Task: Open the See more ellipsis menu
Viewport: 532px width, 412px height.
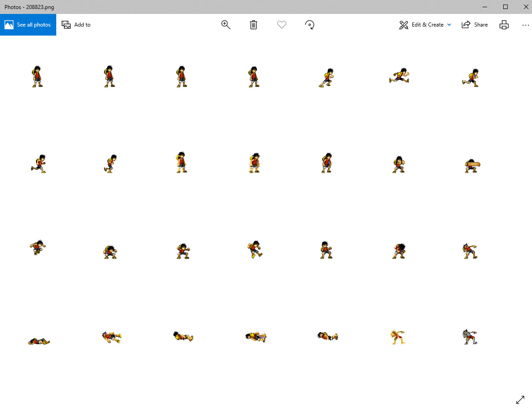Action: coord(526,25)
